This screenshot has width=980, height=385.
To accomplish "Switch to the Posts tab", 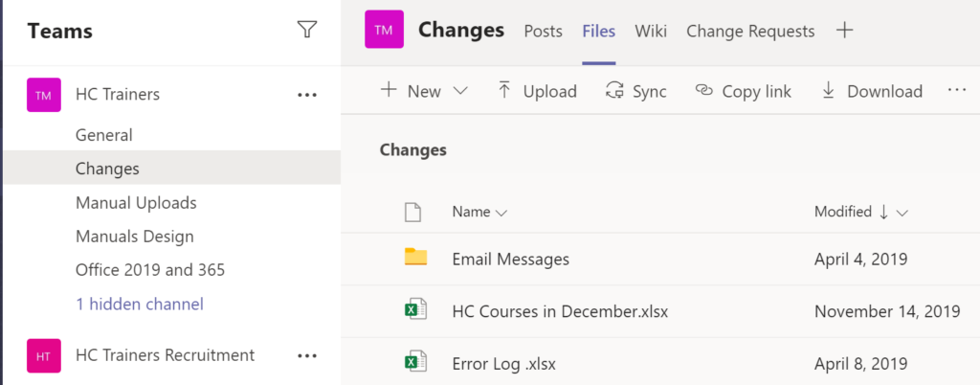I will tap(543, 32).
